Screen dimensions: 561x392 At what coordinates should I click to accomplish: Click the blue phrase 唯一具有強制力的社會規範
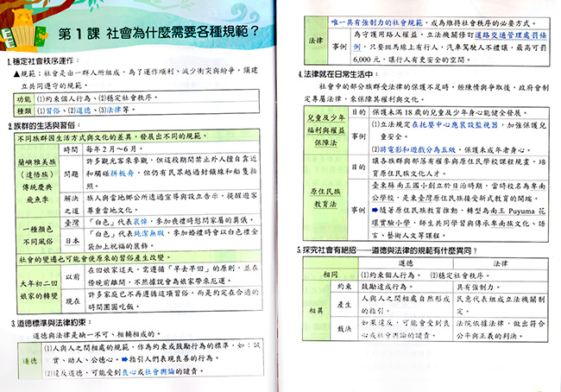coord(377,22)
